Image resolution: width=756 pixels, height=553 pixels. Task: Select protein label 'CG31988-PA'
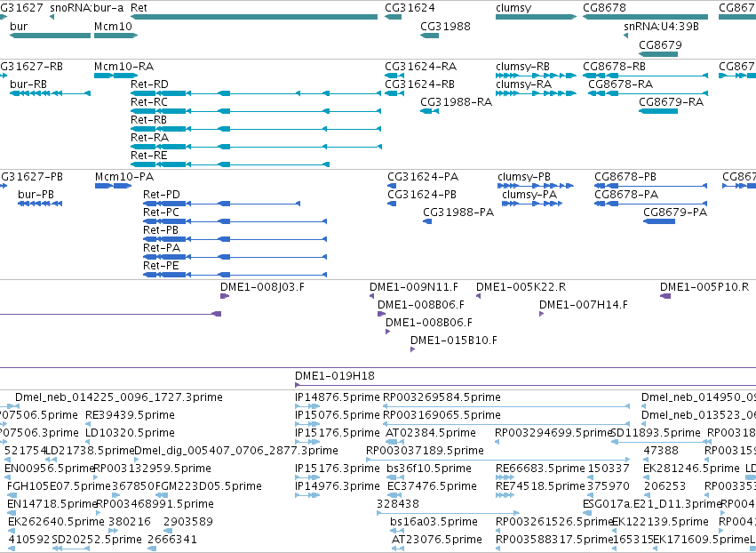(x=458, y=212)
